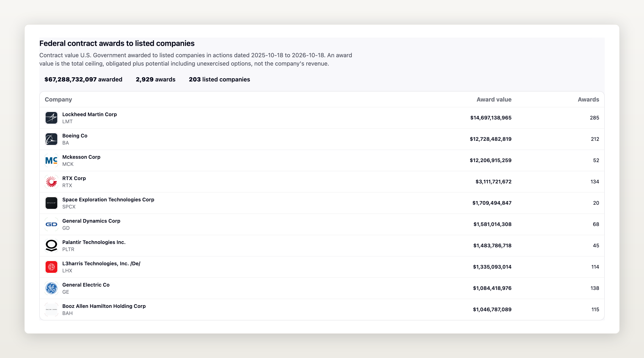The image size is (644, 358).
Task: Select the SPCX ticker symbol
Action: (69, 207)
